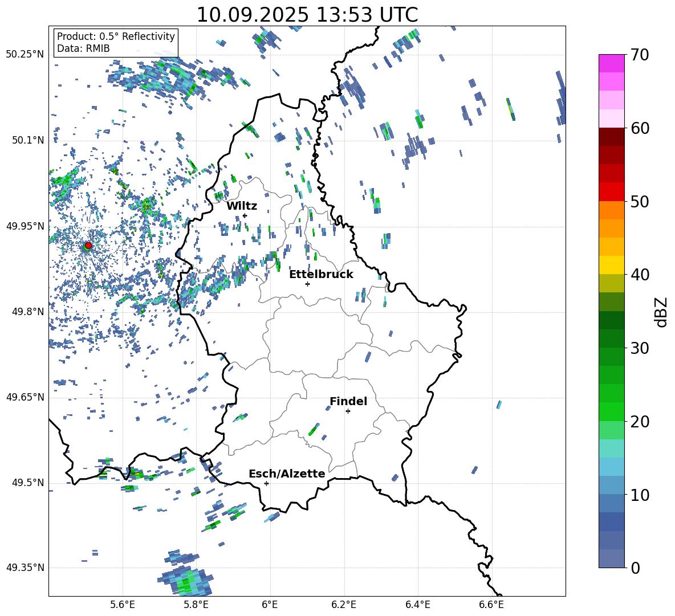This screenshot has height=616, width=675.
Task: Click the 30 tick on the colorbar
Action: click(x=640, y=348)
